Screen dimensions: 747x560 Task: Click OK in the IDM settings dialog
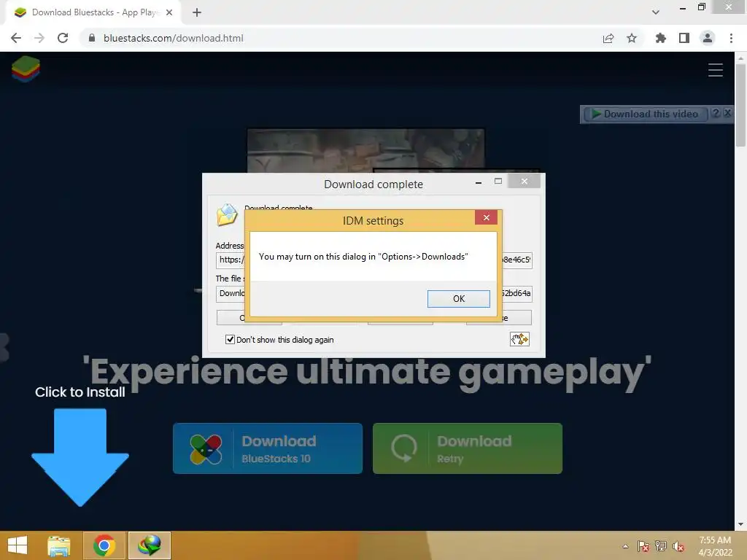tap(458, 298)
